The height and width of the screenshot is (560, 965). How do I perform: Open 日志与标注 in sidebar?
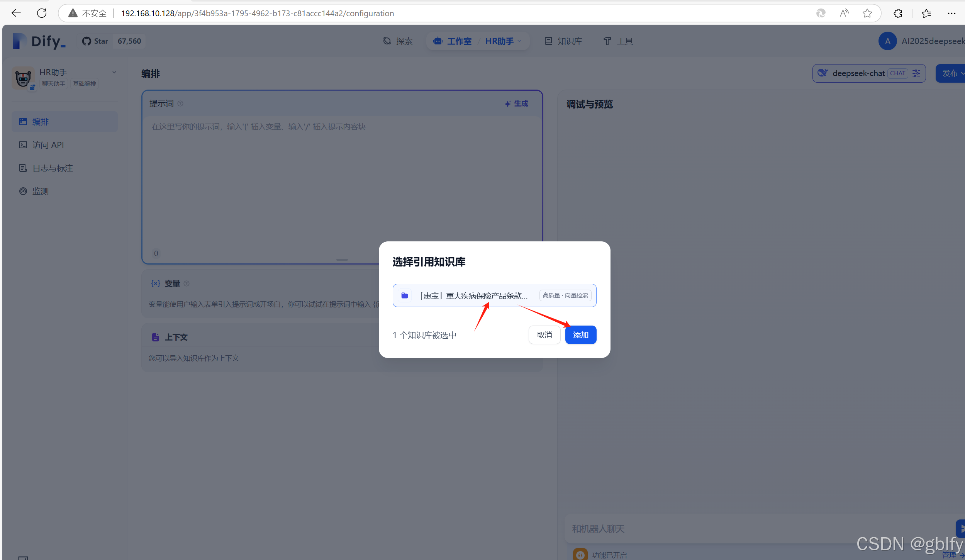[x=65, y=168]
